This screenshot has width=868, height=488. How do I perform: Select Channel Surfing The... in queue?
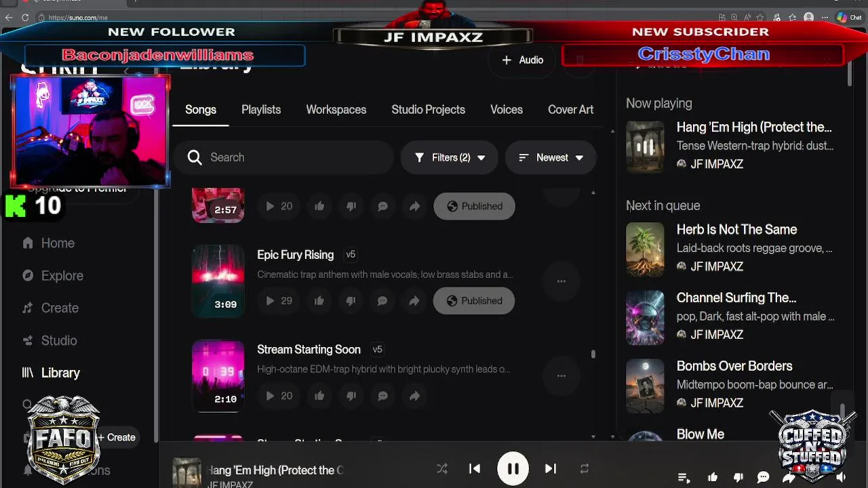736,298
